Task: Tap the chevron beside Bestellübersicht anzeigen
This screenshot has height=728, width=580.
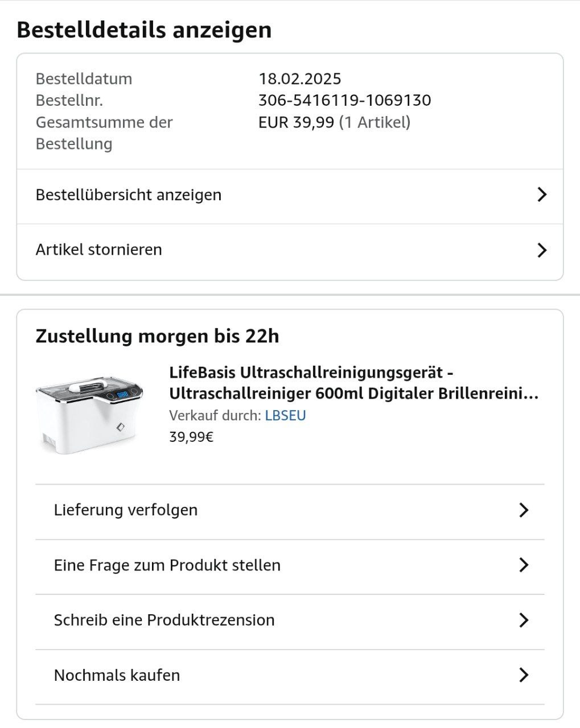Action: (541, 195)
